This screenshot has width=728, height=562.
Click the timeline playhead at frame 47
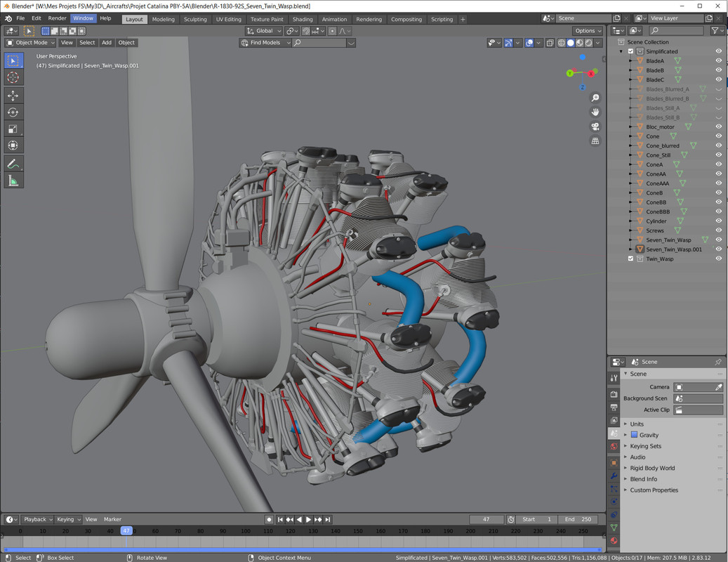126,531
